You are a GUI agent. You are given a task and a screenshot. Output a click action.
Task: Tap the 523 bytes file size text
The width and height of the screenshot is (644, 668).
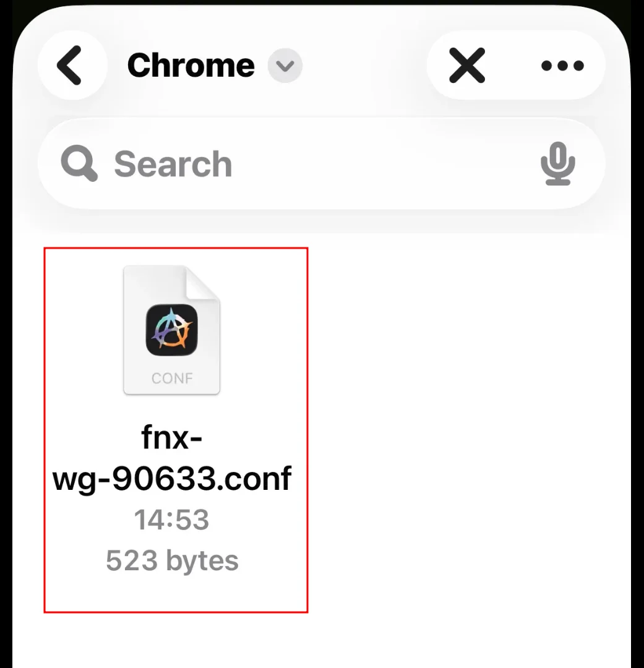pos(171,560)
